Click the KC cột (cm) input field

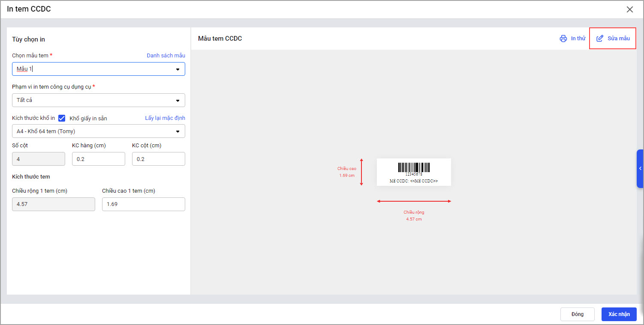pyautogui.click(x=159, y=159)
